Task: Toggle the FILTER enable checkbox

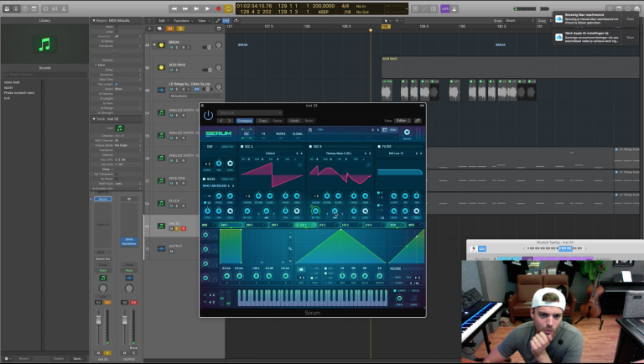Action: [379, 147]
